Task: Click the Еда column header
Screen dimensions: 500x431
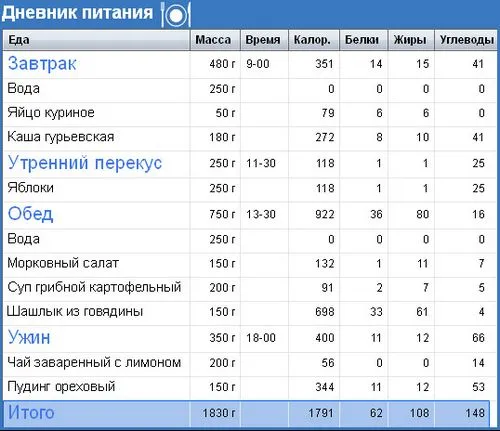Action: pyautogui.click(x=96, y=40)
